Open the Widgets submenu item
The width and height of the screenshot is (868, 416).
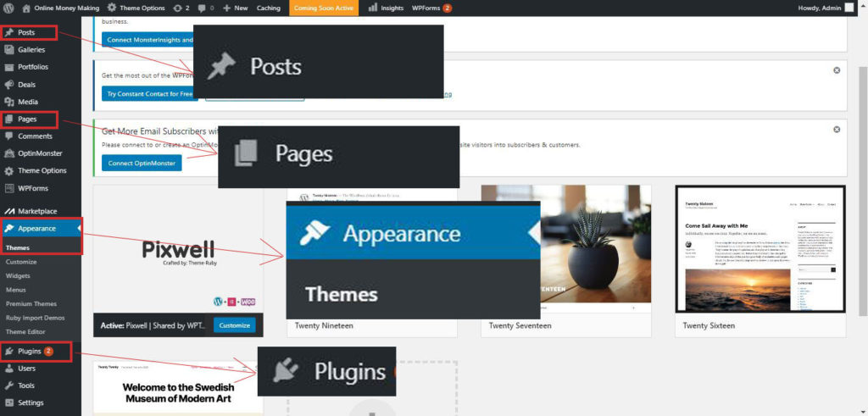19,275
